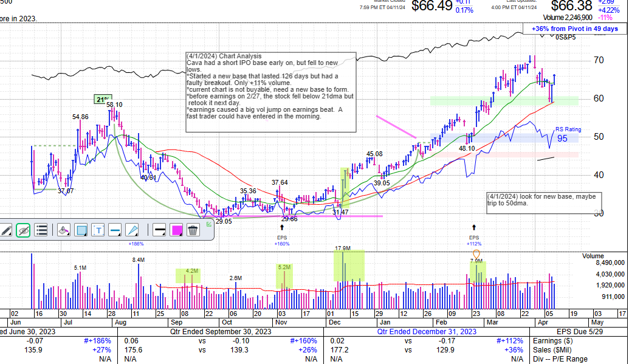Click the $66.49 after-hours price
The height and width of the screenshot is (364, 629).
pyautogui.click(x=431, y=6)
